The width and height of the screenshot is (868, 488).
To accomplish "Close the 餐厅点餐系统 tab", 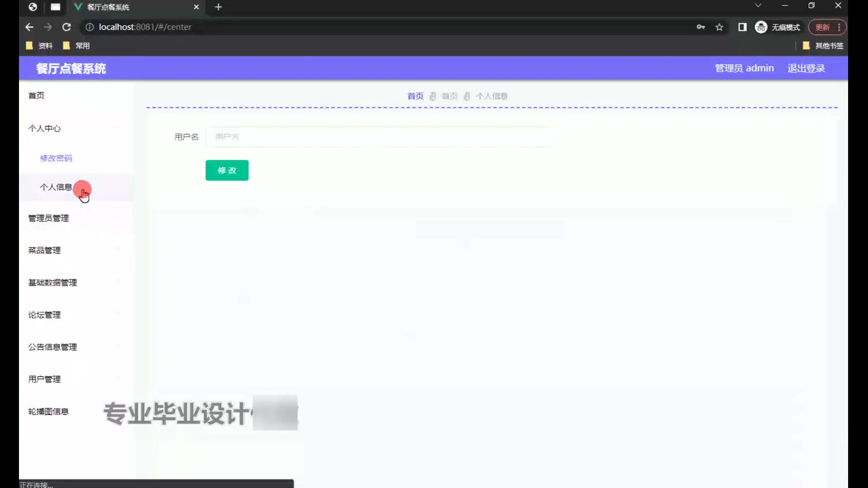I will point(196,7).
